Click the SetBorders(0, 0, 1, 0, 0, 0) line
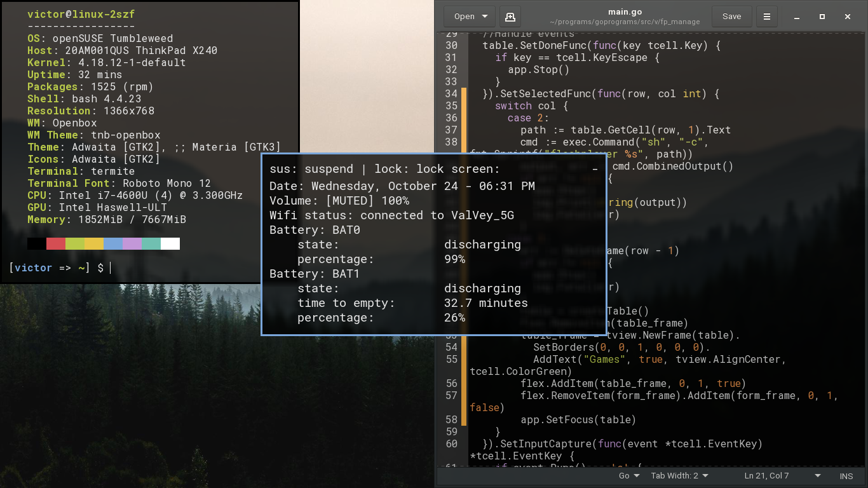This screenshot has width=868, height=488. coord(621,347)
